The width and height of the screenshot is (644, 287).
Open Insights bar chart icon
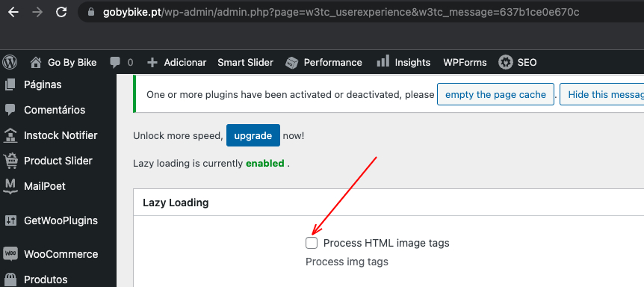click(x=383, y=61)
